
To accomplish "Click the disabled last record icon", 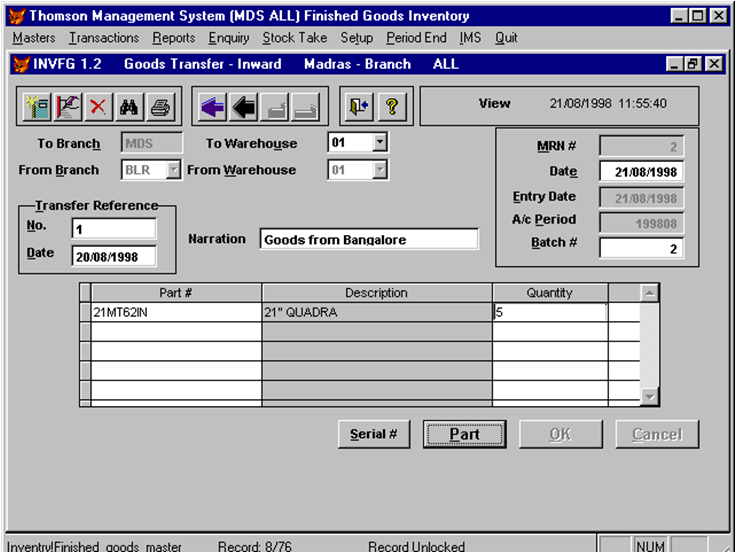I will pos(306,107).
